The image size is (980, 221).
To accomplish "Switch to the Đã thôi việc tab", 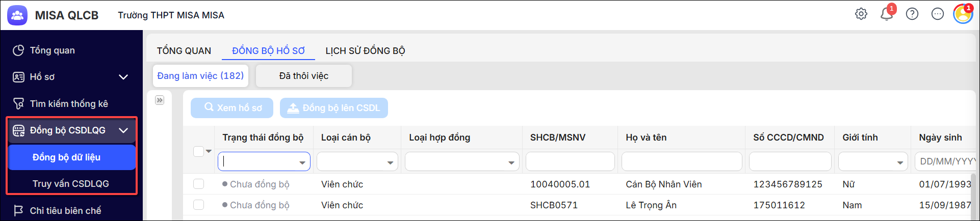I will (x=304, y=76).
